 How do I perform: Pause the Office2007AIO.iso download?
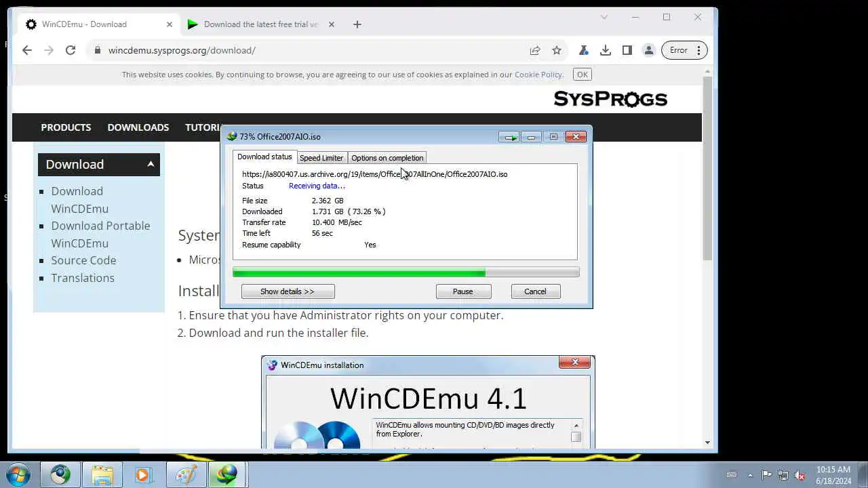pyautogui.click(x=463, y=291)
